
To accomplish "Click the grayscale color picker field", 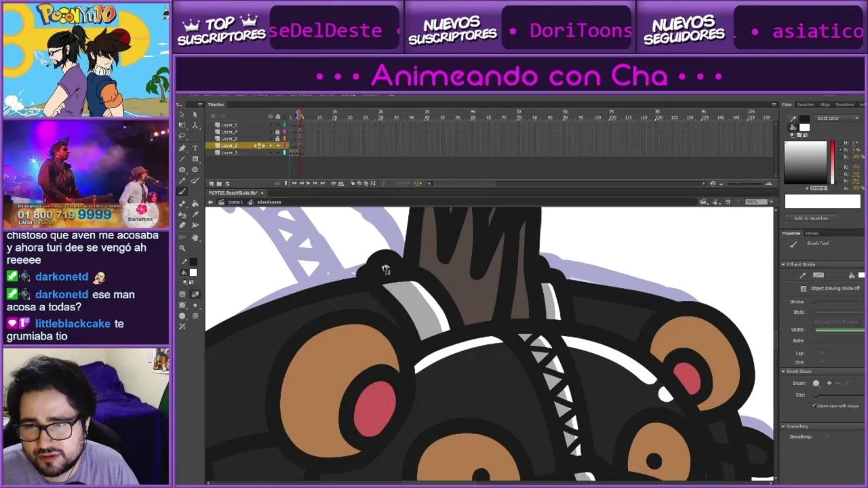I will click(806, 163).
